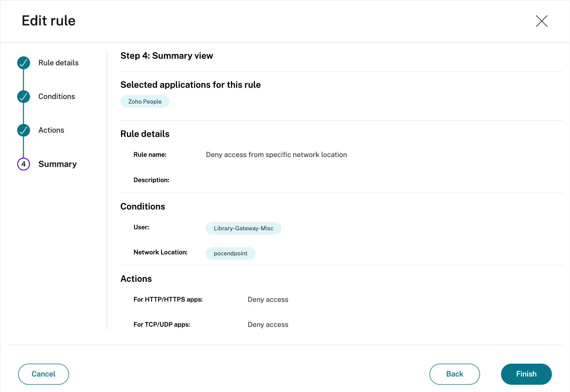Click Deny access for HTTP/HTTPS apps
Image resolution: width=570 pixels, height=392 pixels.
click(268, 300)
